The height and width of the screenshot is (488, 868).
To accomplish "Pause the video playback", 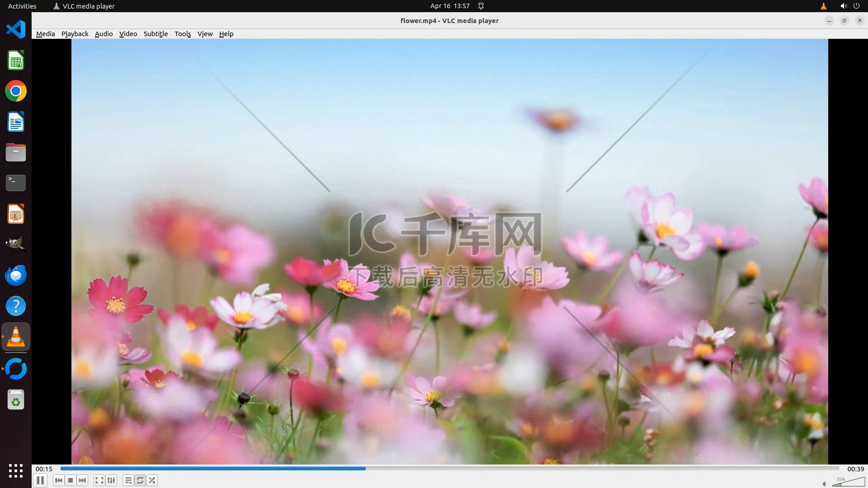I will coord(40,480).
